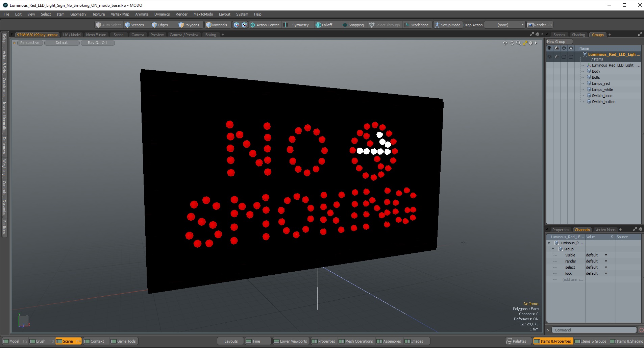Click the Model F2 layout button
The width and height of the screenshot is (644, 348).
point(15,341)
